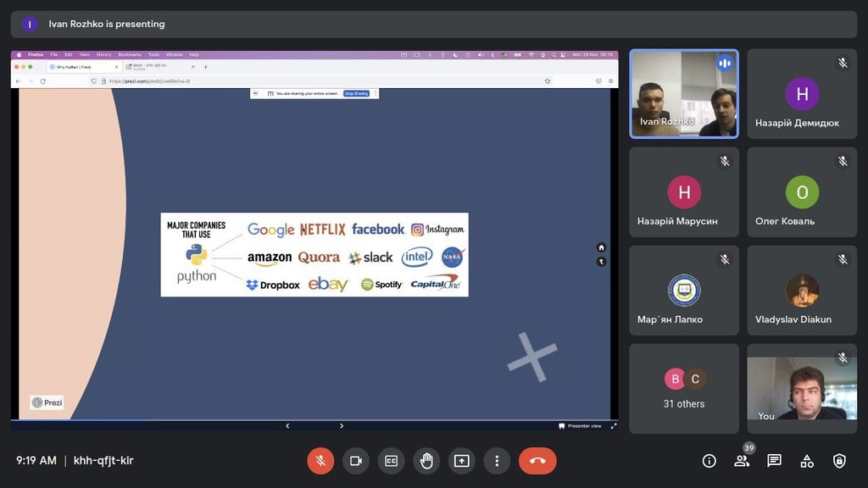Viewport: 868px width, 488px height.
Task: Click the Present now icon
Action: pos(461,461)
